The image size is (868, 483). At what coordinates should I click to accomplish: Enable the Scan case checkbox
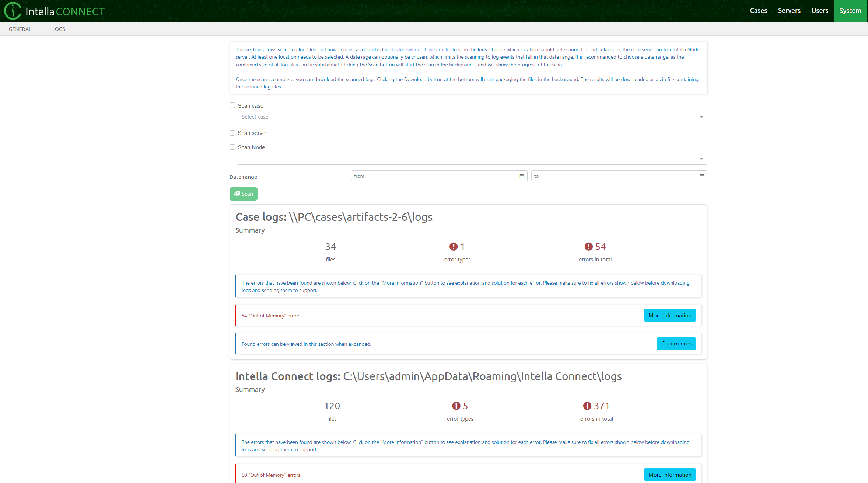pos(232,105)
